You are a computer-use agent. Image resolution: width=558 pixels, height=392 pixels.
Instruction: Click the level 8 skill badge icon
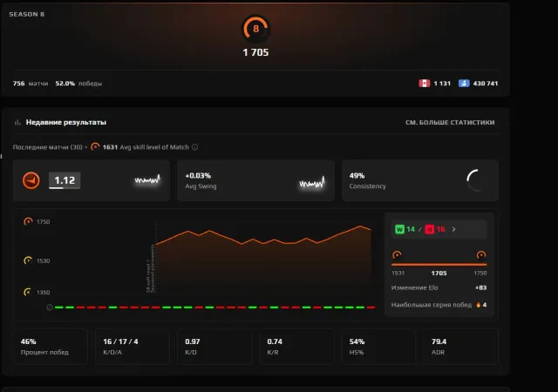coord(255,29)
